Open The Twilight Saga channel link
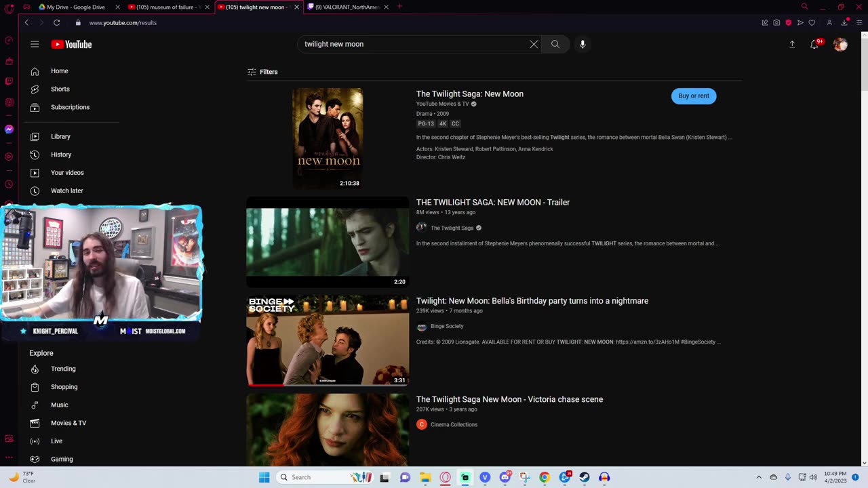 click(x=452, y=228)
